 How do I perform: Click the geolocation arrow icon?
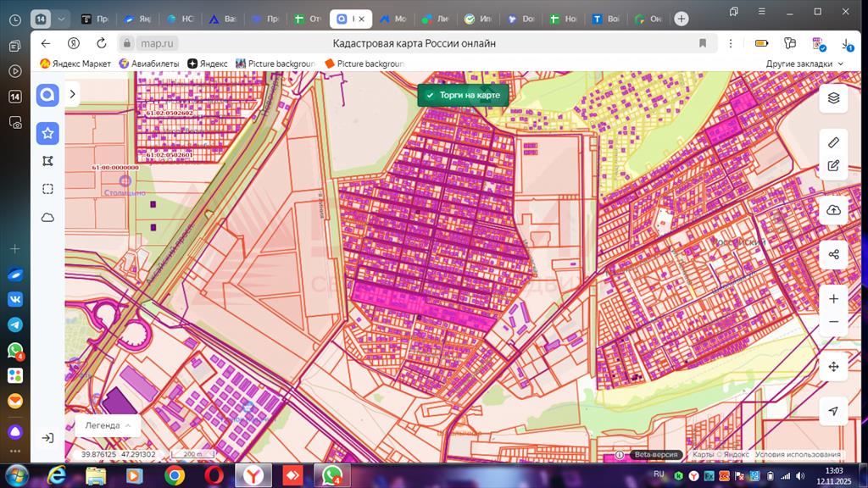[833, 411]
